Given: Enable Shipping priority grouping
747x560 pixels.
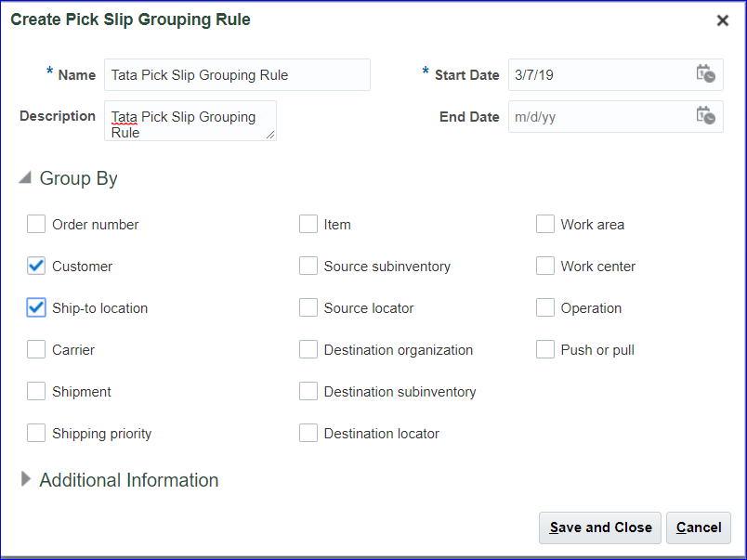Looking at the screenshot, I should (36, 433).
